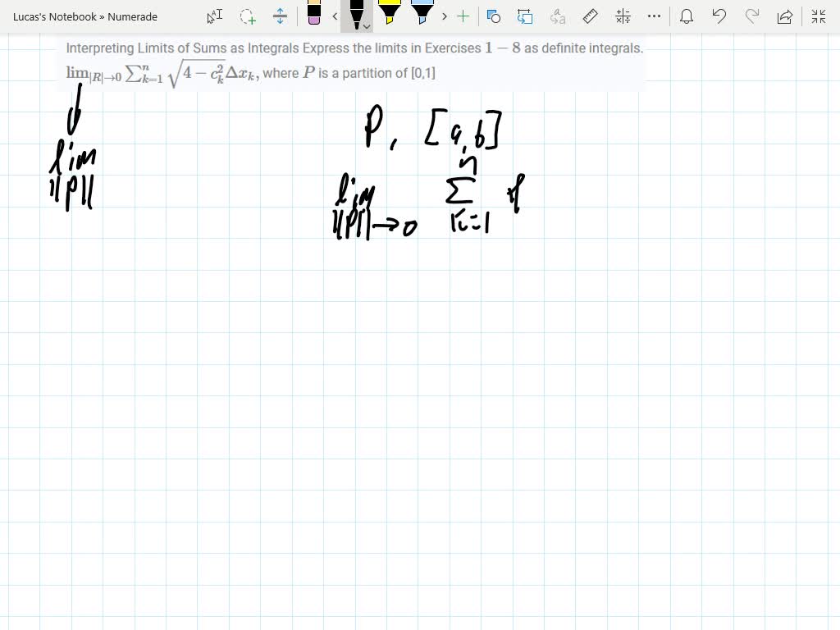Click the Ink to Shape tool
Screen dimensions: 840x630
[x=525, y=16]
